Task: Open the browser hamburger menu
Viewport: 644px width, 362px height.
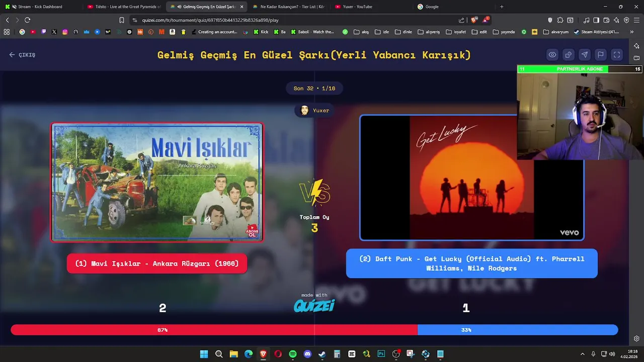Action: pyautogui.click(x=636, y=20)
